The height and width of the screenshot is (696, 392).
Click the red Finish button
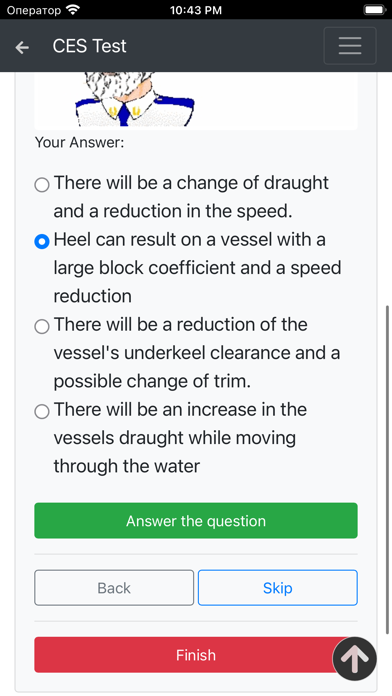click(x=196, y=655)
